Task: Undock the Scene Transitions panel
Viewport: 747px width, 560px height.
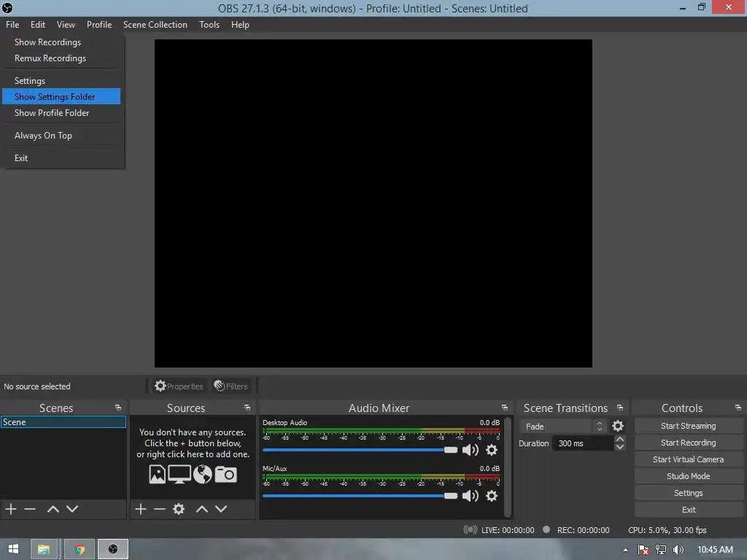Action: pyautogui.click(x=620, y=408)
